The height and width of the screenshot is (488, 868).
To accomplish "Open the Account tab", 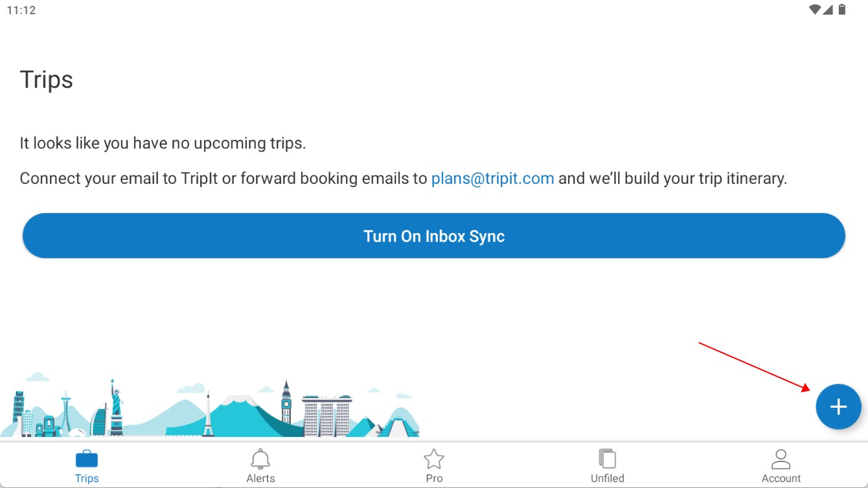I will tap(781, 466).
